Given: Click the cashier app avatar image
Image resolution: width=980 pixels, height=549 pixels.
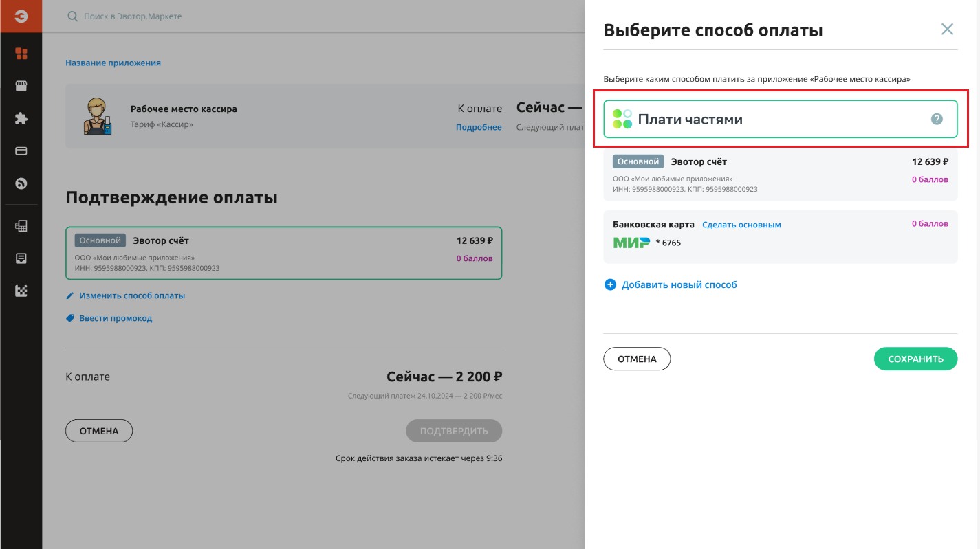Looking at the screenshot, I should pos(97,116).
